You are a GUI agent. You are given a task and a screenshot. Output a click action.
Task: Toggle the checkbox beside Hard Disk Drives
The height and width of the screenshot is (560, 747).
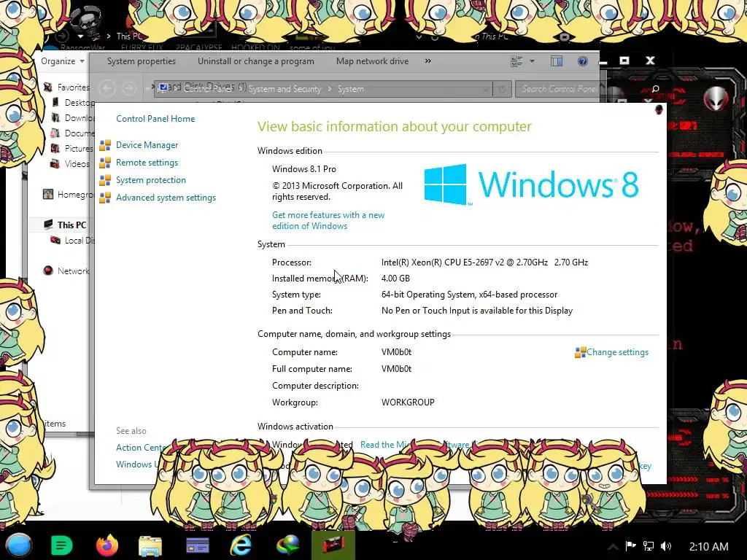point(163,87)
